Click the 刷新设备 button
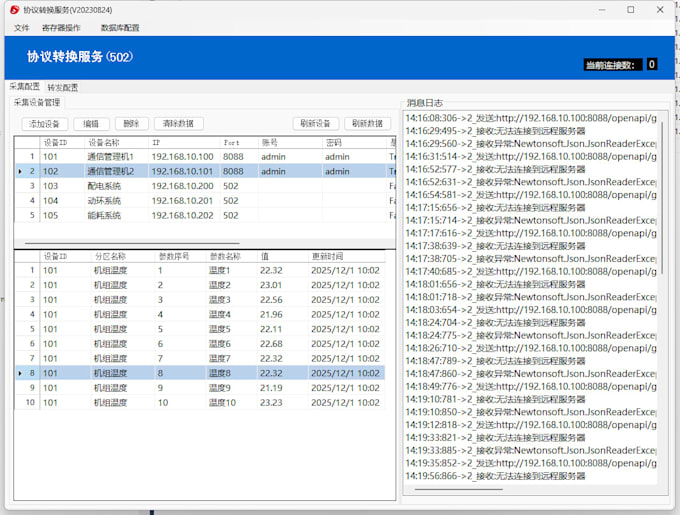Image resolution: width=680 pixels, height=515 pixels. (x=316, y=124)
